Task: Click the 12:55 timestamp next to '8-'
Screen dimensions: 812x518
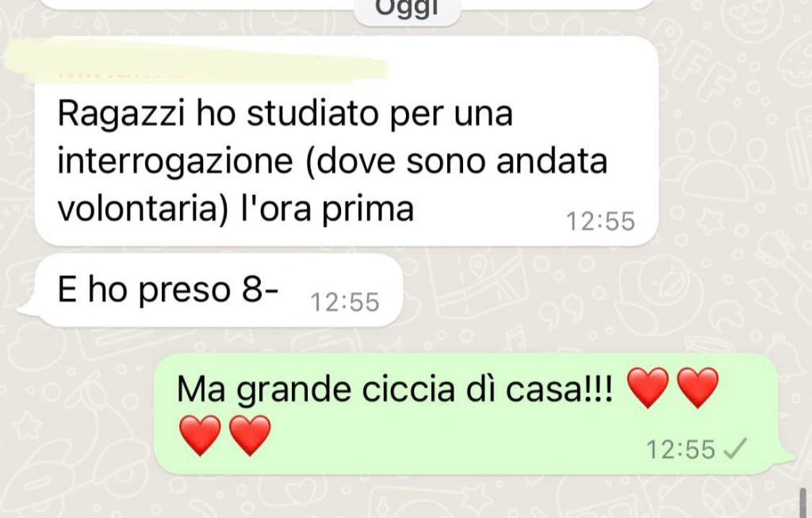Action: 344,302
